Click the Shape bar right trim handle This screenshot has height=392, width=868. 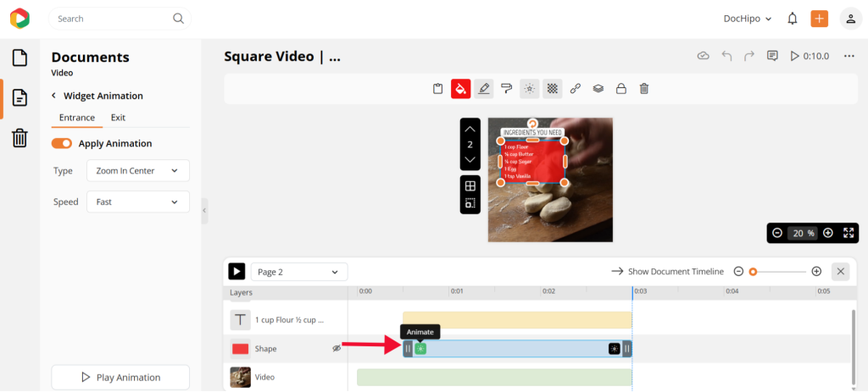pyautogui.click(x=626, y=349)
